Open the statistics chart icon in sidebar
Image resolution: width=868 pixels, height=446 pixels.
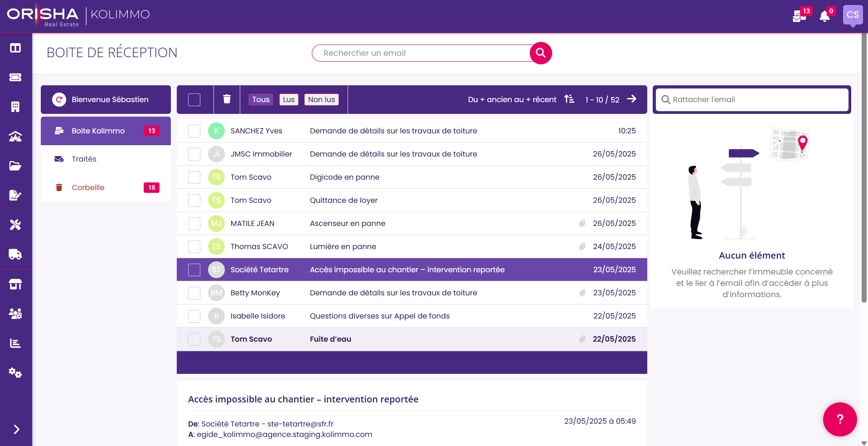point(15,343)
